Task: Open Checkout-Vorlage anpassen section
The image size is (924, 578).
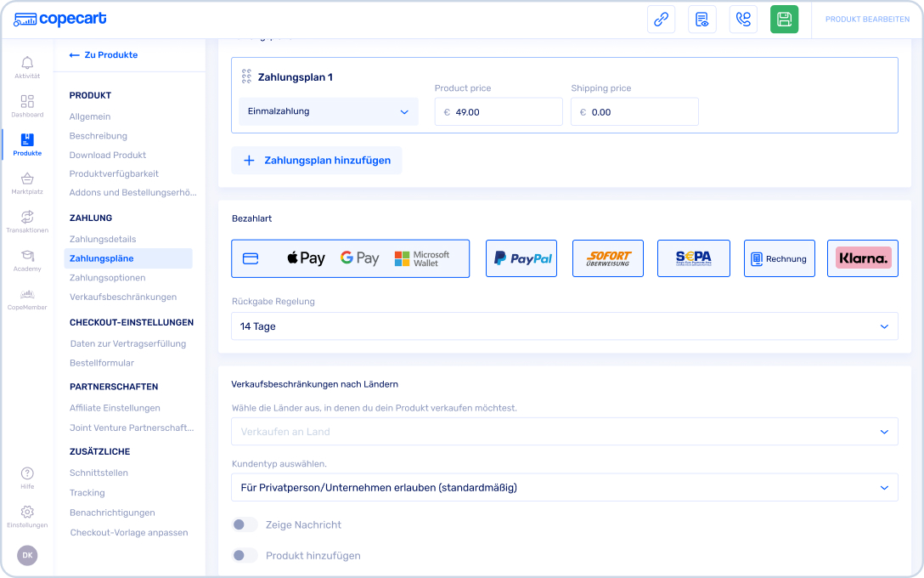Action: pos(129,533)
